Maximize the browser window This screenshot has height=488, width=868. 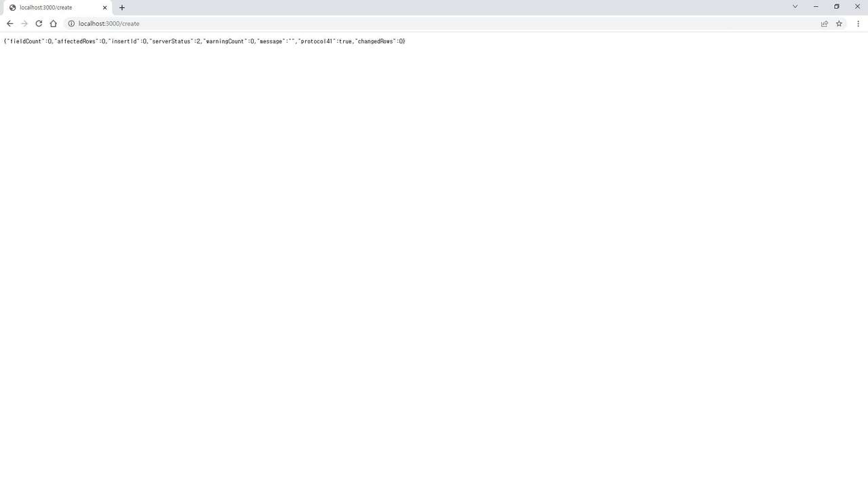836,7
